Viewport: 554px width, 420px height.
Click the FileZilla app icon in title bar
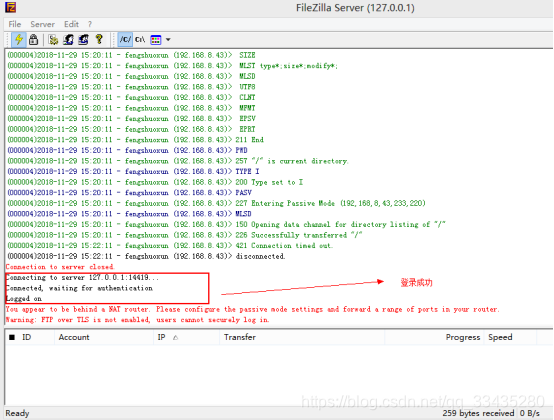click(x=11, y=7)
